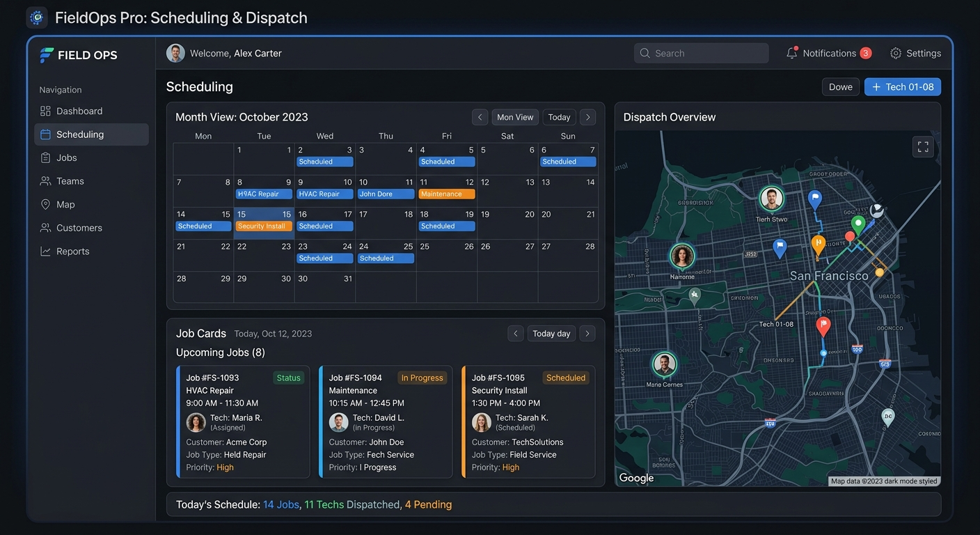Click Maria R.'s avatar on job FS-1093
This screenshot has height=535, width=980.
coord(196,421)
